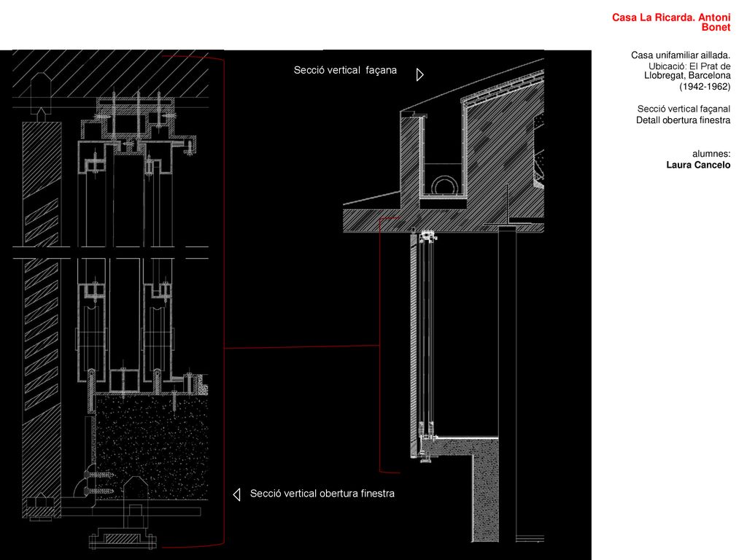Click the text 'Detall obertura finestra'
747x560 pixels.
click(683, 120)
